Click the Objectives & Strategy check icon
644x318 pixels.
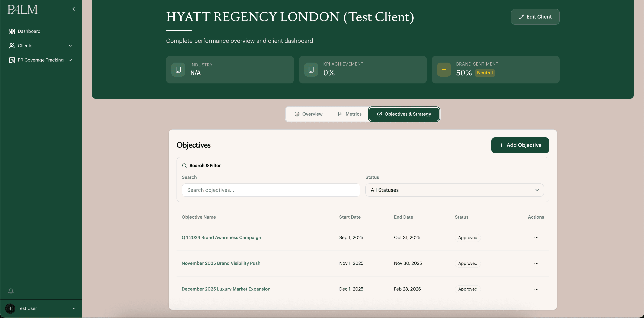tap(379, 114)
